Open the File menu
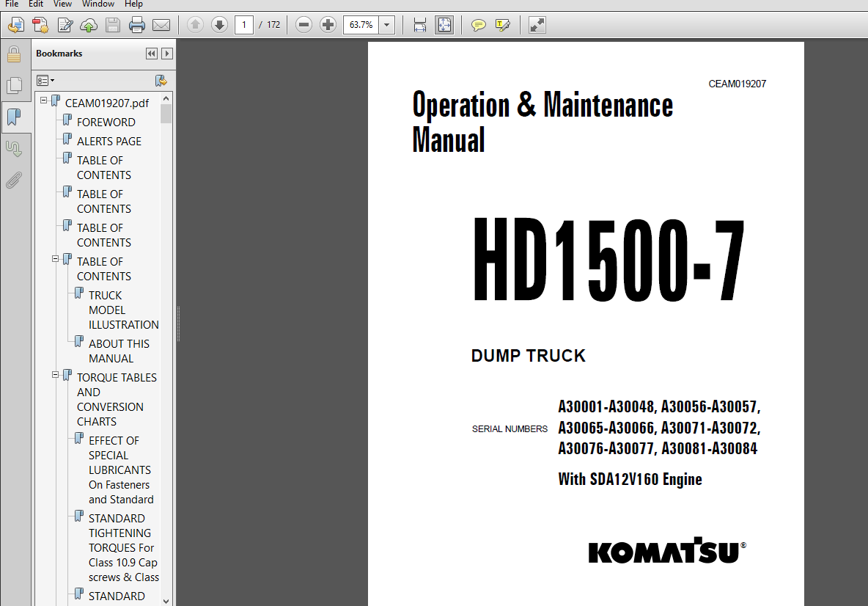The image size is (868, 606). [x=12, y=4]
